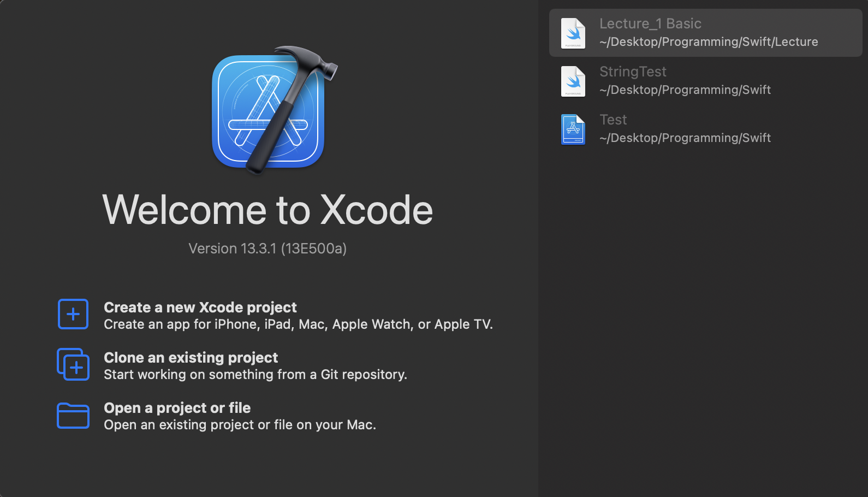Click the Welcome to Xcode heading
This screenshot has height=497, width=868.
coord(267,210)
